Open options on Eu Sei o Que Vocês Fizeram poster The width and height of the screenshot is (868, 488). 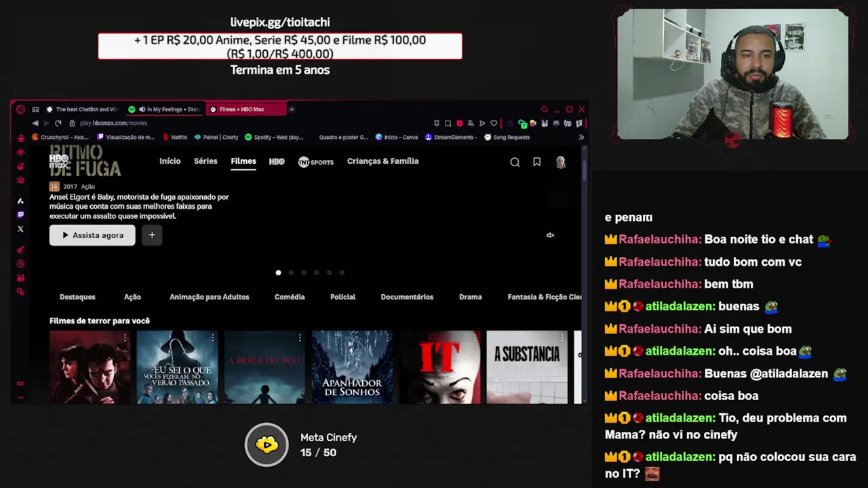(212, 338)
